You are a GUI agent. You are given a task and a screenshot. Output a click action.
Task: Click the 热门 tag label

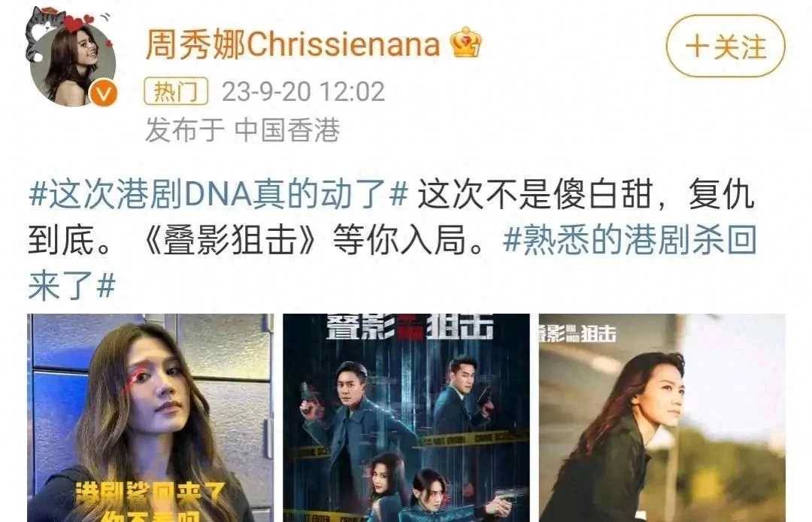click(176, 92)
